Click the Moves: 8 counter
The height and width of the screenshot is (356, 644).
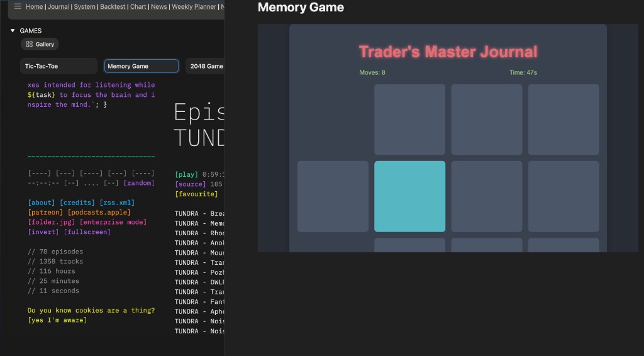click(x=372, y=72)
